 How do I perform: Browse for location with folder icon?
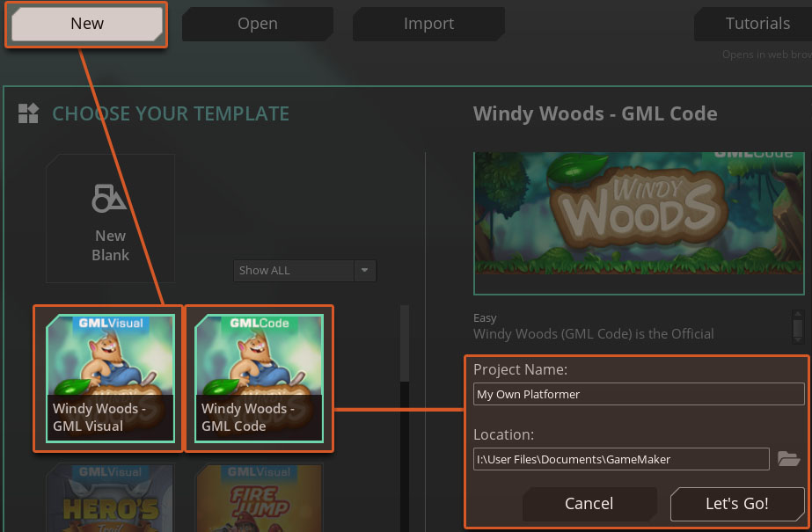pyautogui.click(x=789, y=459)
